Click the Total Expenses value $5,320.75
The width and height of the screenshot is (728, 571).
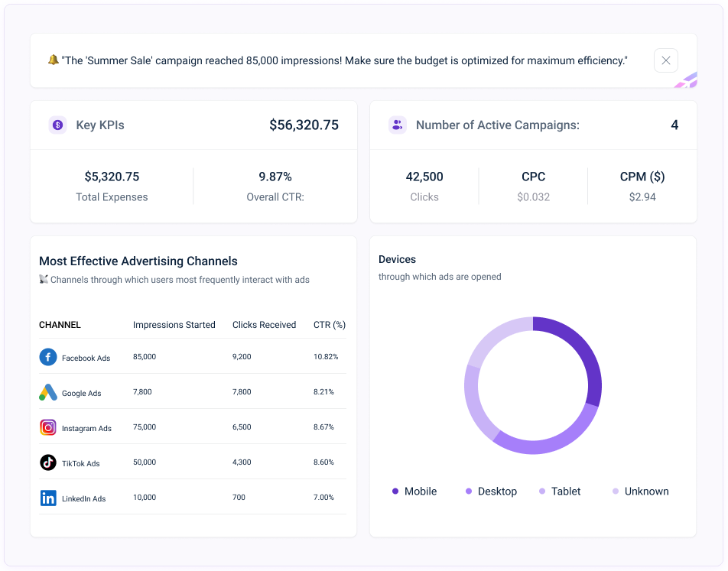pos(112,177)
